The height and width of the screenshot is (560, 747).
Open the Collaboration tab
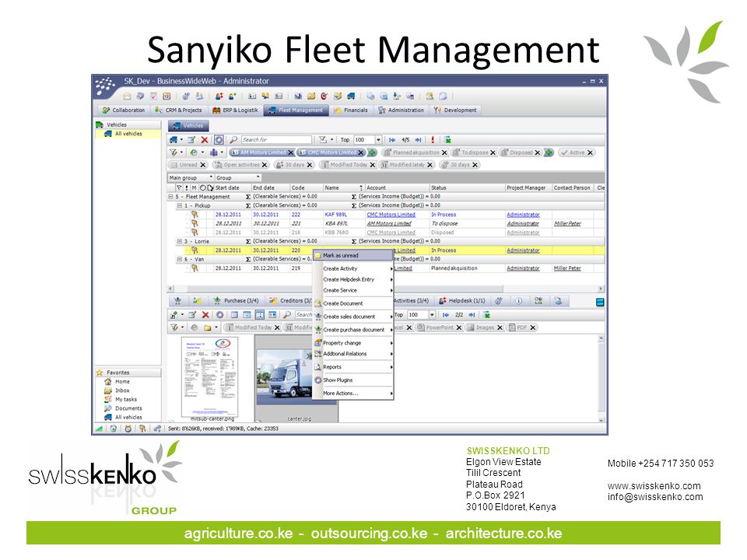click(124, 110)
